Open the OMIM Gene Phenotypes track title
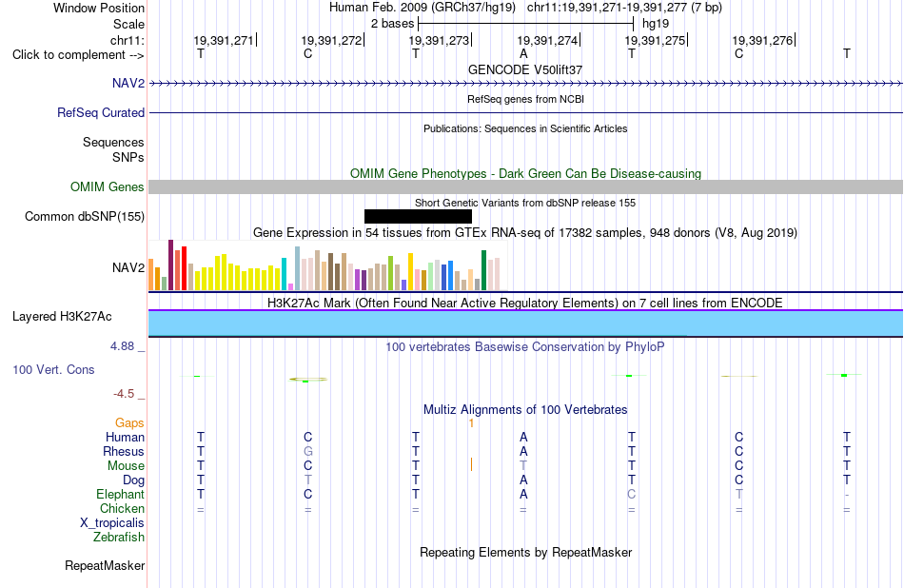This screenshot has height=588, width=904. click(525, 173)
